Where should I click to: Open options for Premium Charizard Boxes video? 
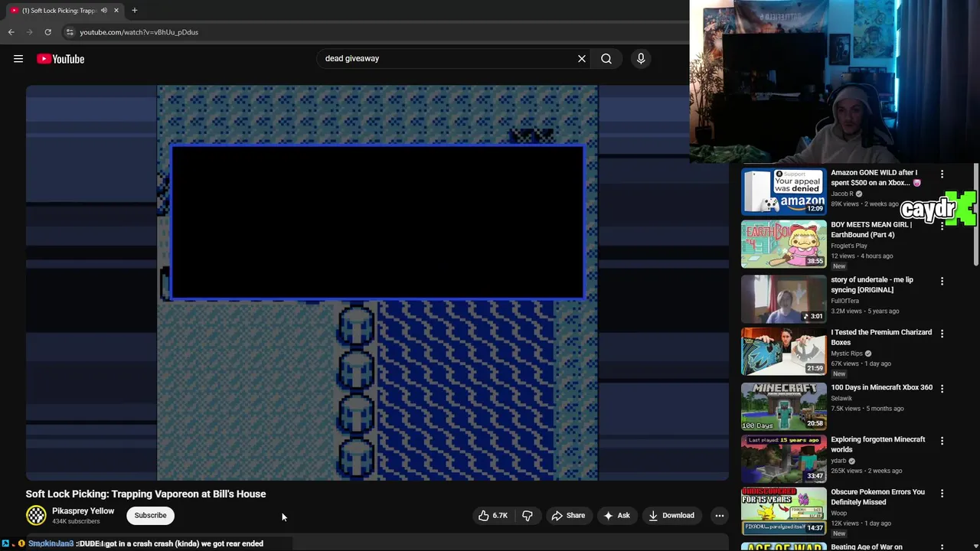pos(942,334)
